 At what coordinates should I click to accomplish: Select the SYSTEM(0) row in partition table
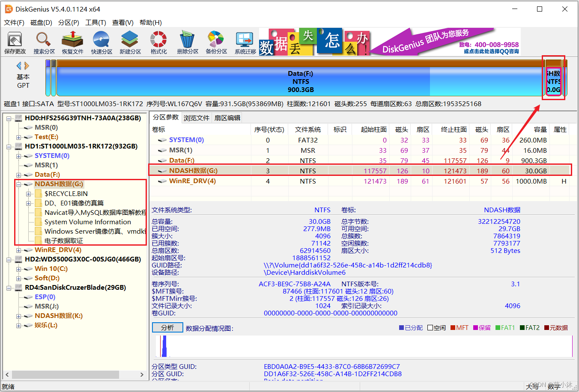[360, 140]
